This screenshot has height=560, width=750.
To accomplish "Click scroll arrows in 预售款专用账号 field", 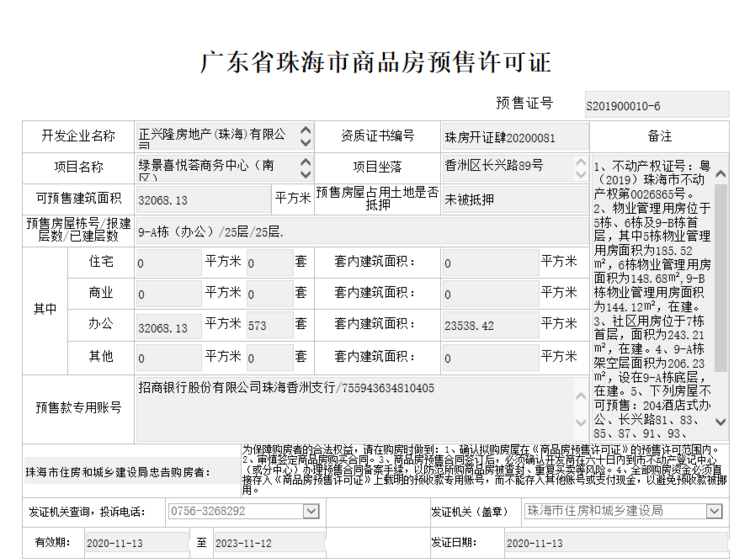I will pyautogui.click(x=579, y=407).
